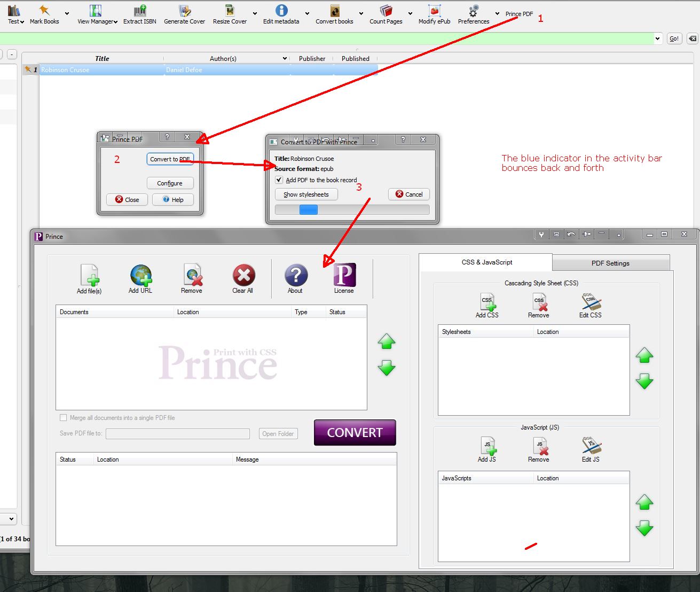Click the Daniel Defoe author cell

click(x=227, y=70)
